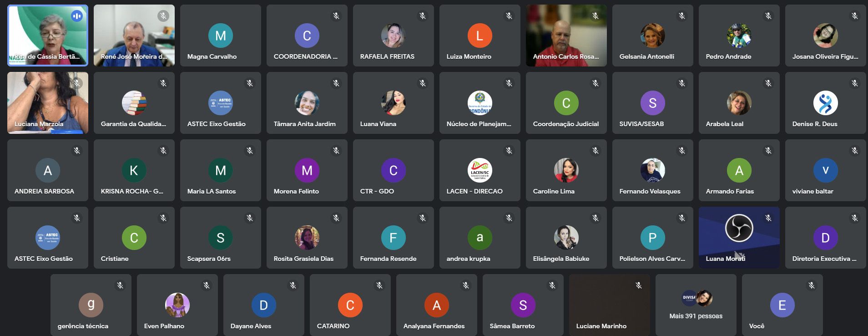Click the Coordenação Judicial green C avatar
This screenshot has height=336, width=868.
pyautogui.click(x=566, y=103)
